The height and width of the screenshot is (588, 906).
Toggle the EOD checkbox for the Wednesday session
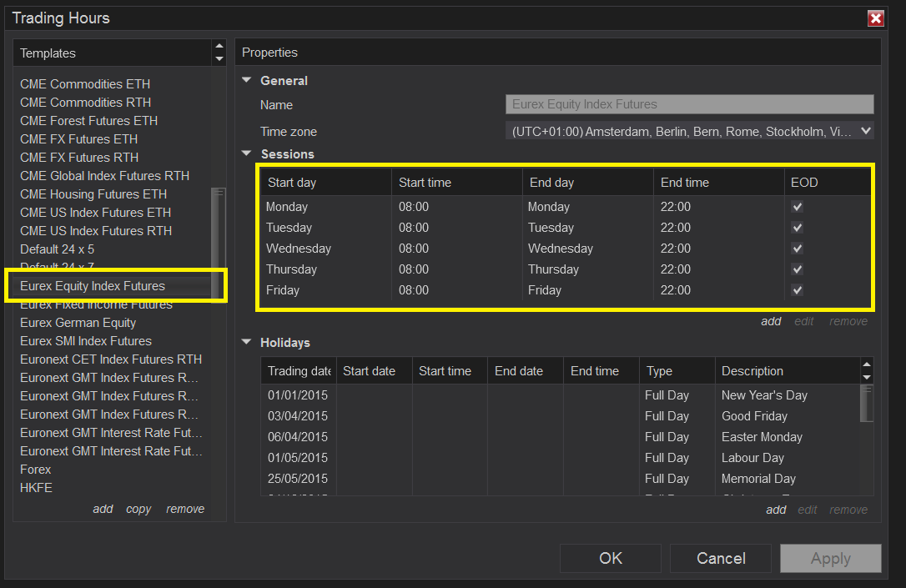(797, 249)
